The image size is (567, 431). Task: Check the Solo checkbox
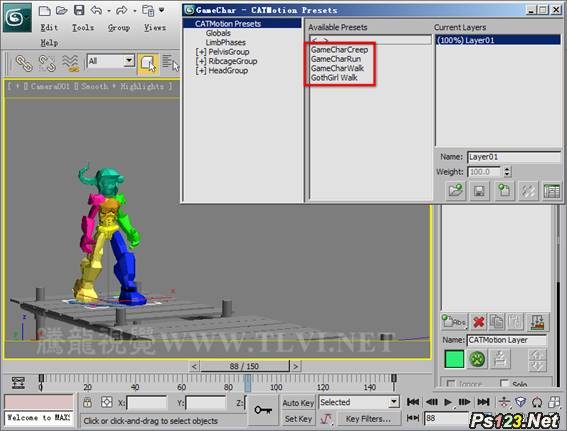tap(504, 383)
